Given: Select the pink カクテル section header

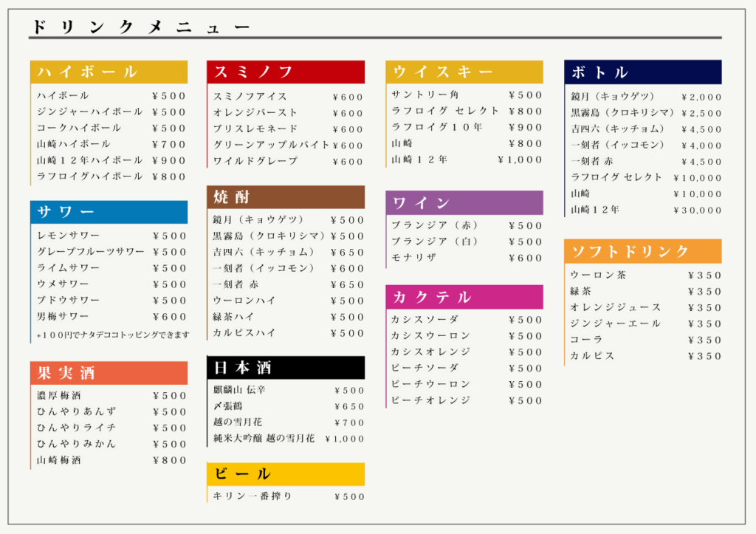Looking at the screenshot, I should (464, 297).
